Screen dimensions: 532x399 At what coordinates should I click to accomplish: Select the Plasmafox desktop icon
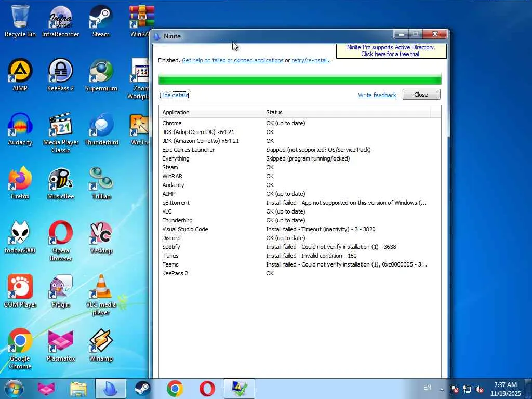60,345
